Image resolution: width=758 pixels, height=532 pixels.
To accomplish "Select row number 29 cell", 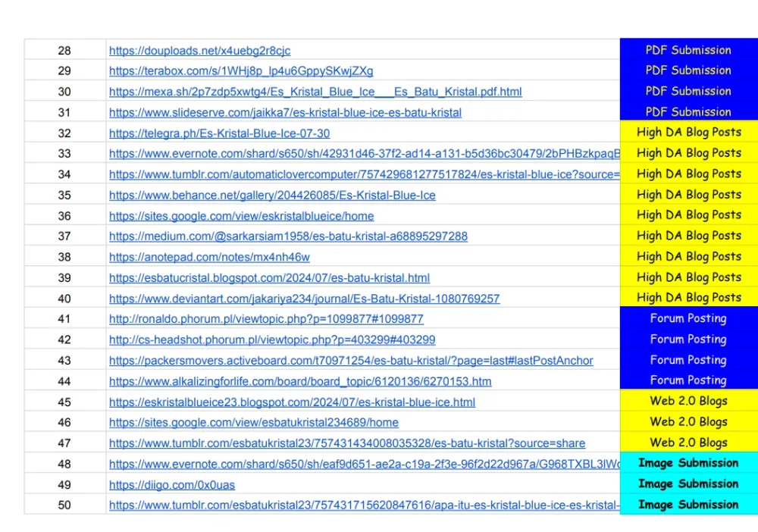I will 64,70.
